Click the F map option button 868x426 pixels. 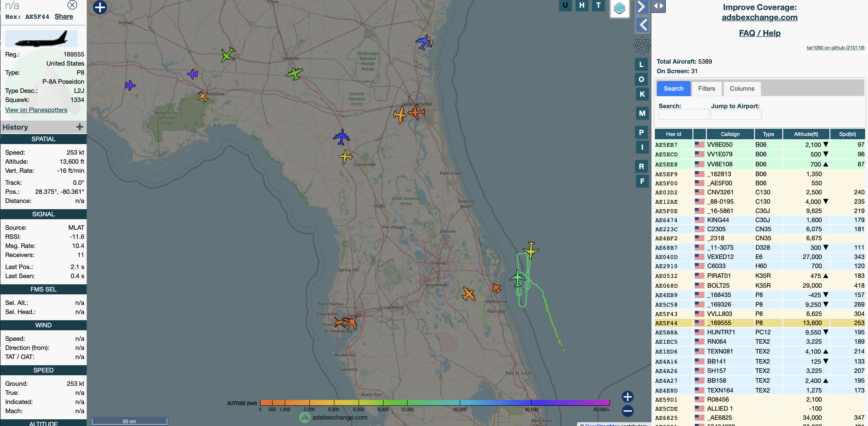pyautogui.click(x=642, y=181)
